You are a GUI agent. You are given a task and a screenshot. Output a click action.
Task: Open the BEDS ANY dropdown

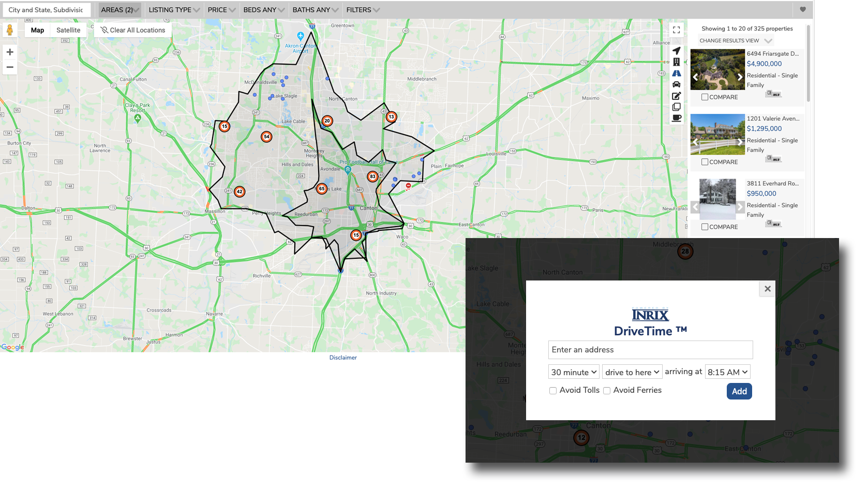click(x=264, y=10)
